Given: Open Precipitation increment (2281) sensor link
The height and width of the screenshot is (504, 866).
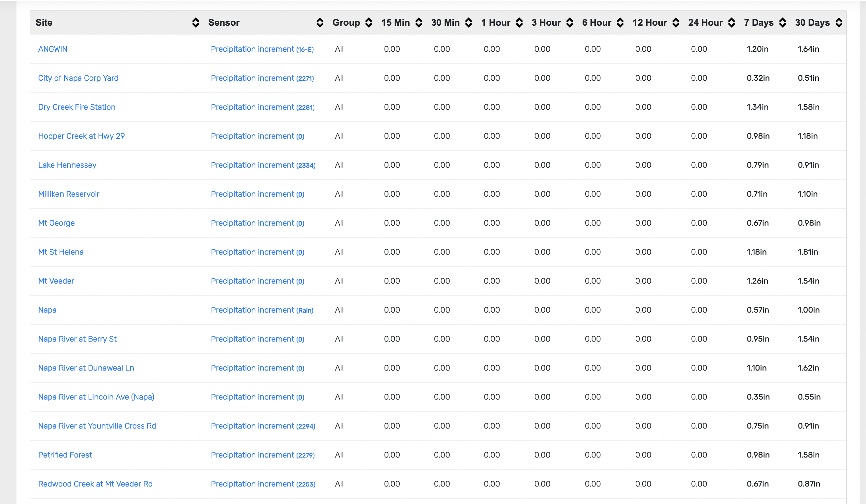Looking at the screenshot, I should tap(263, 107).
